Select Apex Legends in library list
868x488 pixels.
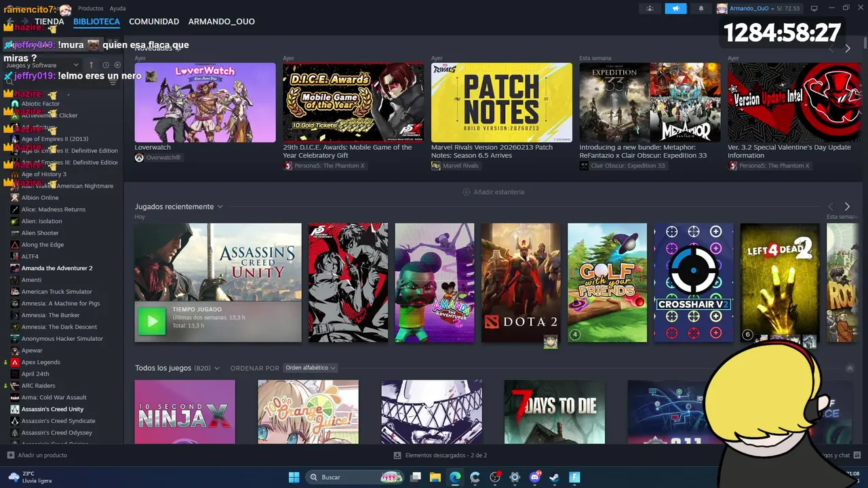[x=41, y=362]
